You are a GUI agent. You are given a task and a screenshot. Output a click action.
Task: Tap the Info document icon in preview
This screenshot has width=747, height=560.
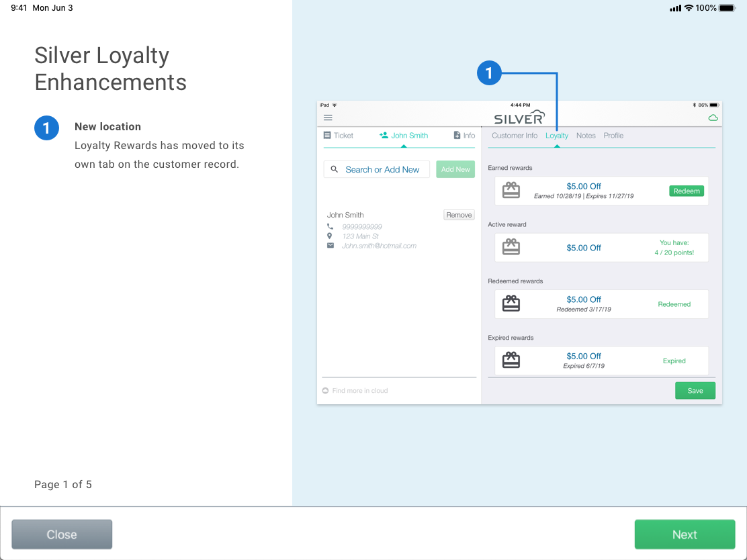click(457, 135)
